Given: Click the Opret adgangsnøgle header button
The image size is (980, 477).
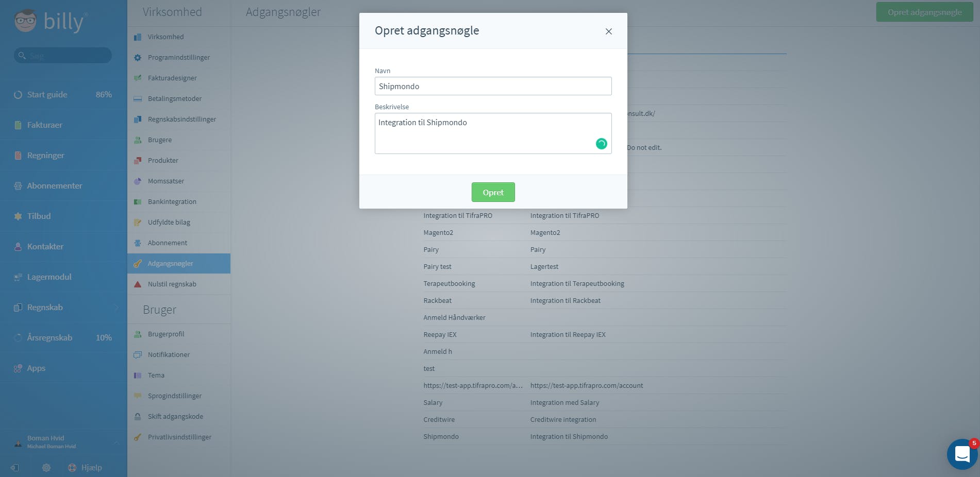Looking at the screenshot, I should click(x=925, y=12).
